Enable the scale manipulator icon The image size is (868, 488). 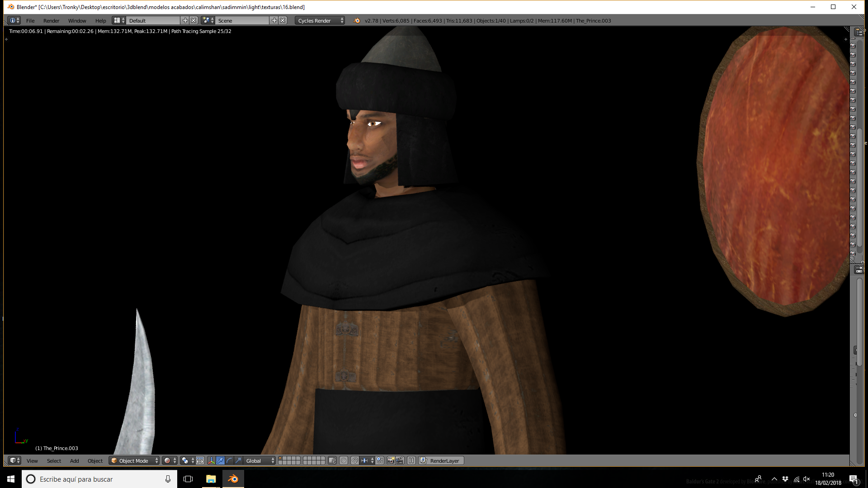(x=238, y=460)
